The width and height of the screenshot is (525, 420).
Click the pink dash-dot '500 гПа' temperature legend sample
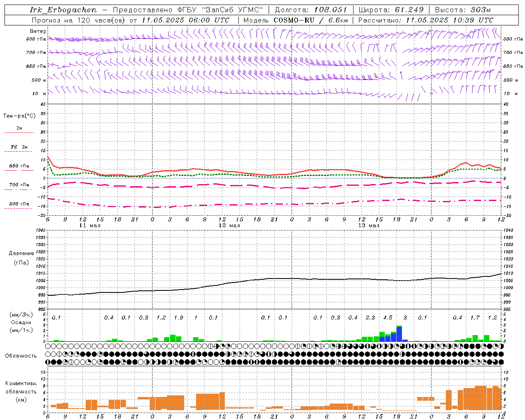[18, 208]
